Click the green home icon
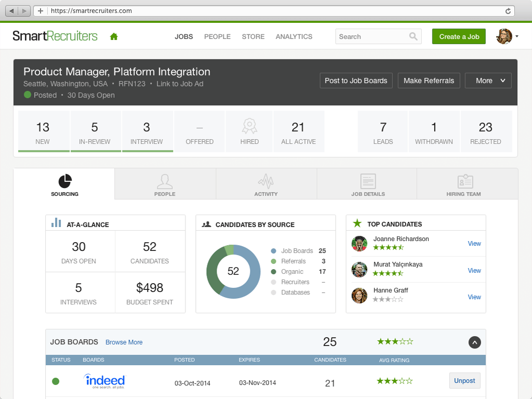This screenshot has width=532, height=399. [x=114, y=36]
